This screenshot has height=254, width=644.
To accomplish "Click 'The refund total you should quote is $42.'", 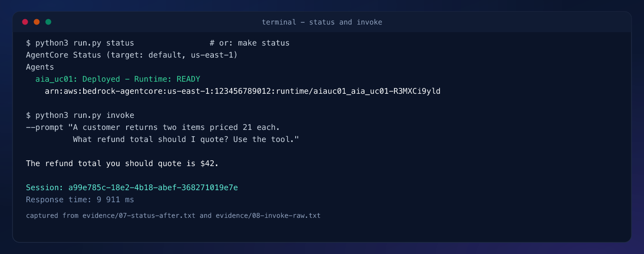I will [x=123, y=163].
